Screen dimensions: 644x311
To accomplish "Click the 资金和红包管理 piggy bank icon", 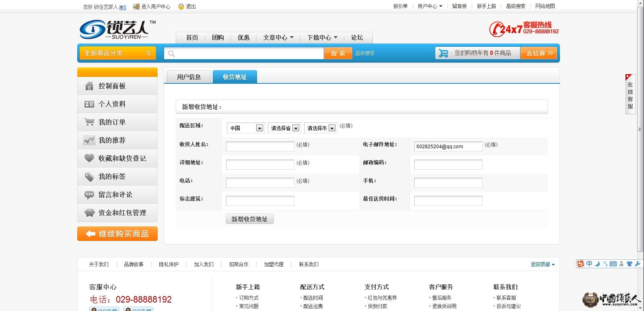I will coord(89,213).
